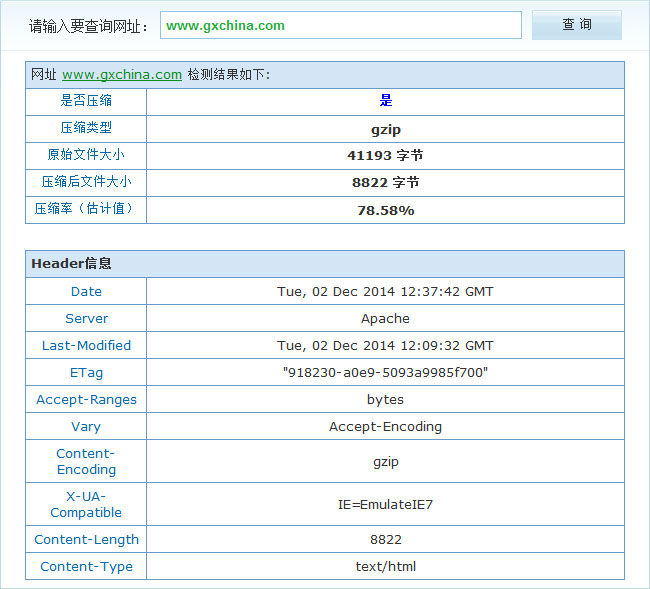This screenshot has width=650, height=589.
Task: Select the Server header label
Action: coord(86,318)
